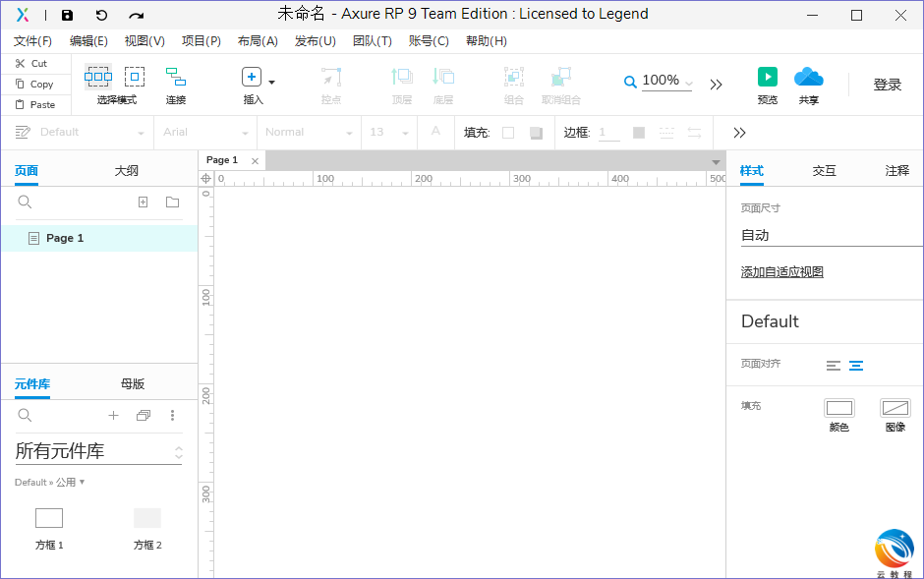Click the Share (共享) cloud icon
Viewport: 924px width, 579px height.
[x=808, y=77]
